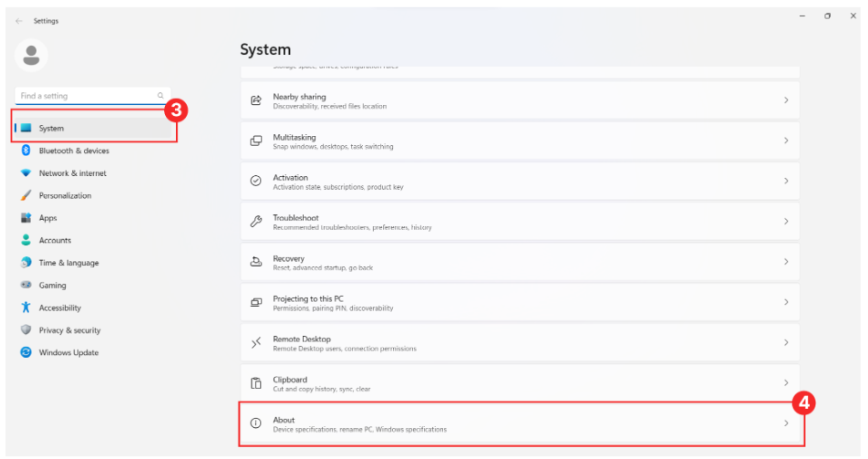The image size is (868, 459).
Task: Click the search magnifier icon
Action: tap(160, 96)
